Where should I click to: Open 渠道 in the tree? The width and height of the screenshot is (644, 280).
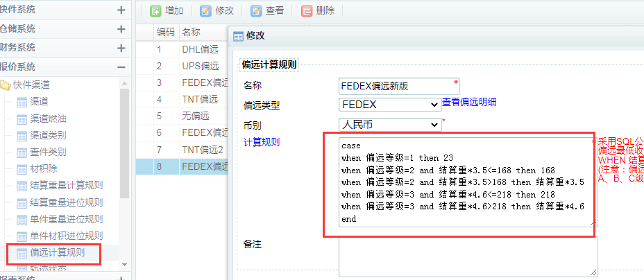pos(39,102)
